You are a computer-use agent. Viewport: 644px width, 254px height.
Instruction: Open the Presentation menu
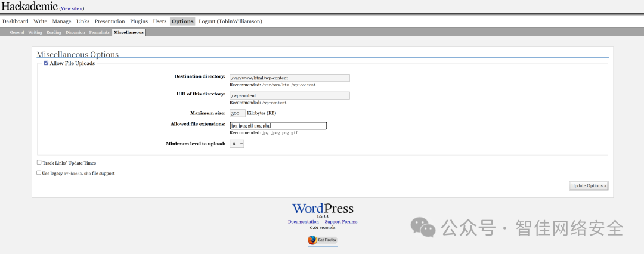pyautogui.click(x=110, y=21)
